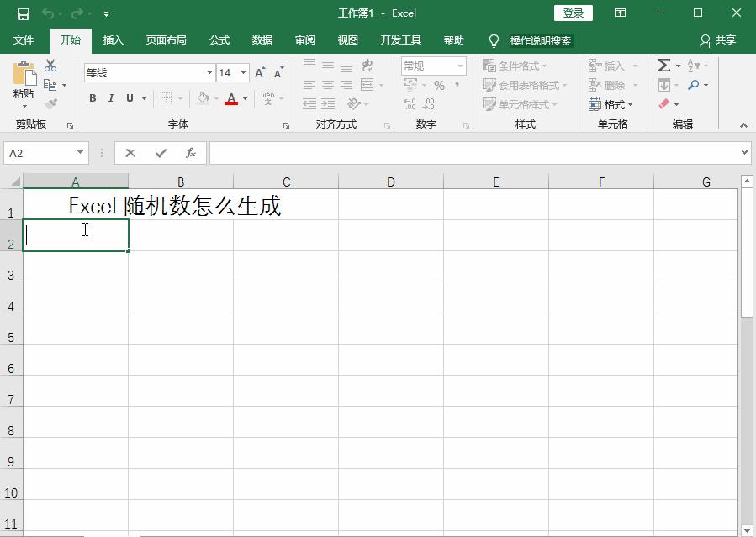Open the Paste clipboard icon
The width and height of the screenshot is (756, 537).
(x=24, y=73)
